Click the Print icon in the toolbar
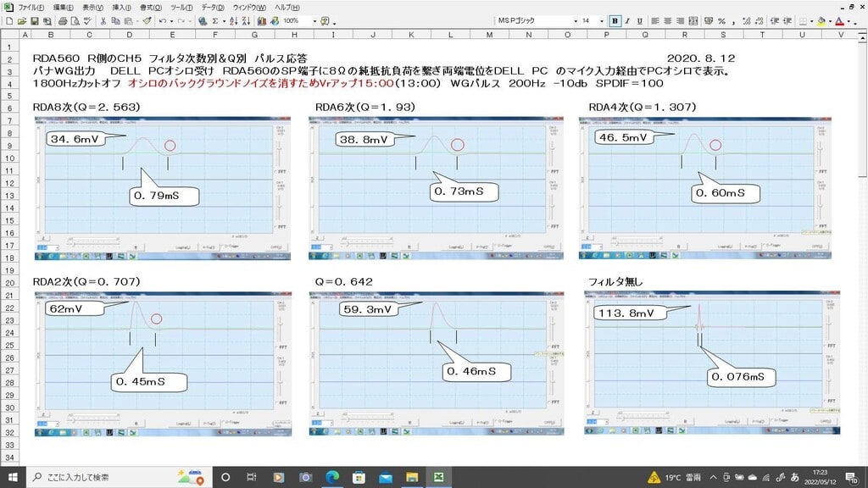Screen dimensions: 868x488 pos(63,21)
